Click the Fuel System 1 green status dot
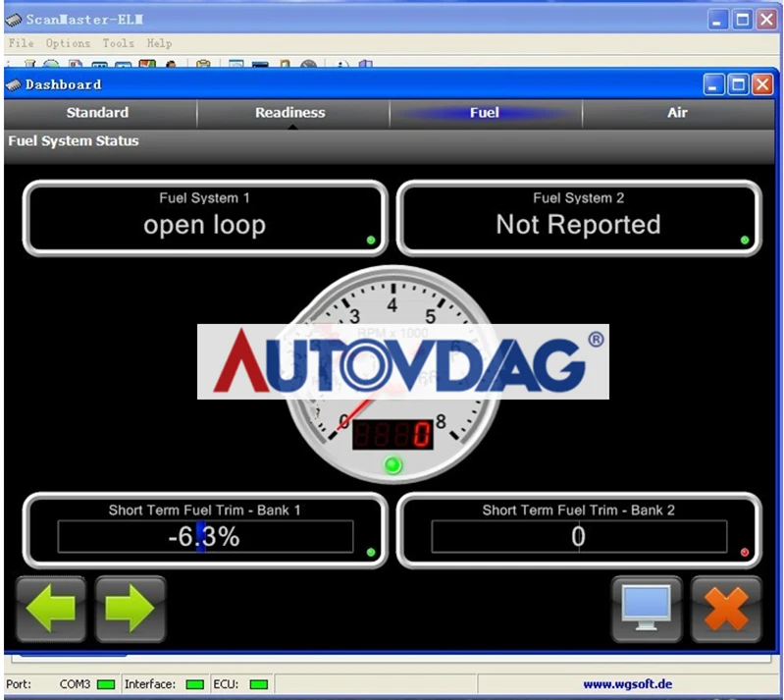This screenshot has width=784, height=700. (x=371, y=241)
